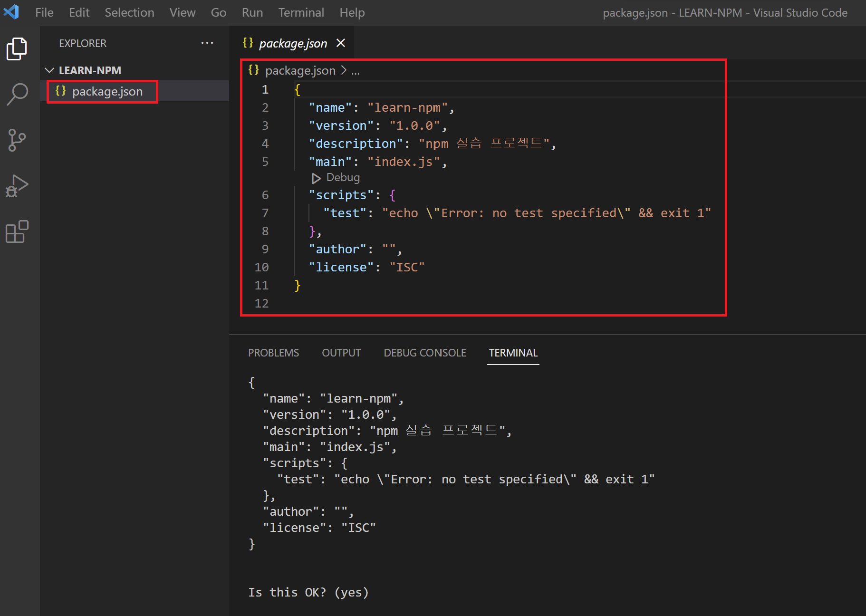The height and width of the screenshot is (616, 866).
Task: Switch to the PROBLEMS panel tab
Action: pos(273,353)
